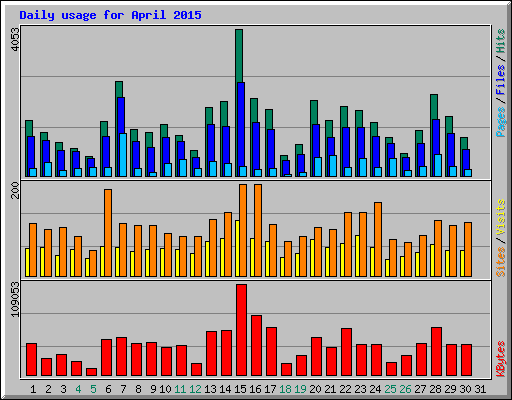
Task: Click the cyan pages bar for day 7
Action: coord(123,155)
